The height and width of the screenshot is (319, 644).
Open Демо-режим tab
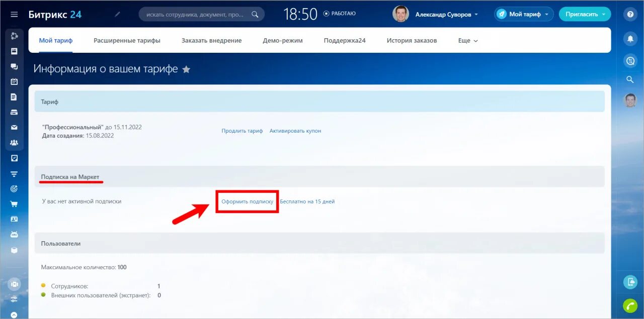coord(282,41)
